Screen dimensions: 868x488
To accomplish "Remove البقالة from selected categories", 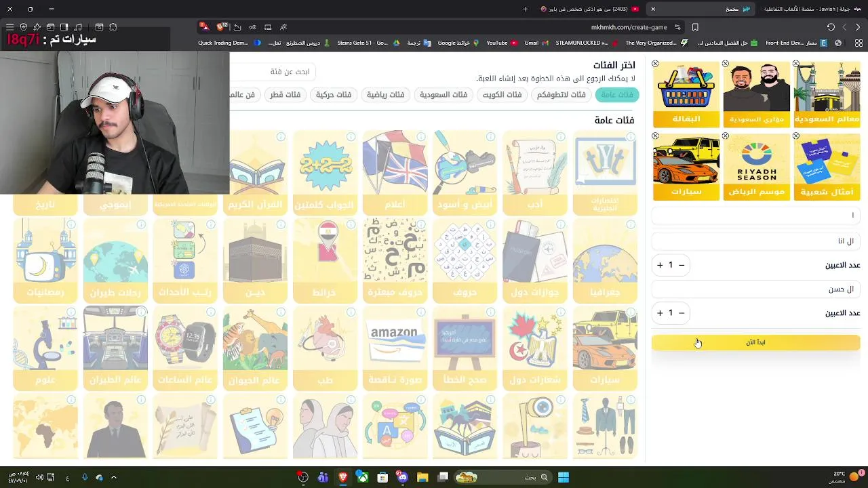I will [655, 64].
